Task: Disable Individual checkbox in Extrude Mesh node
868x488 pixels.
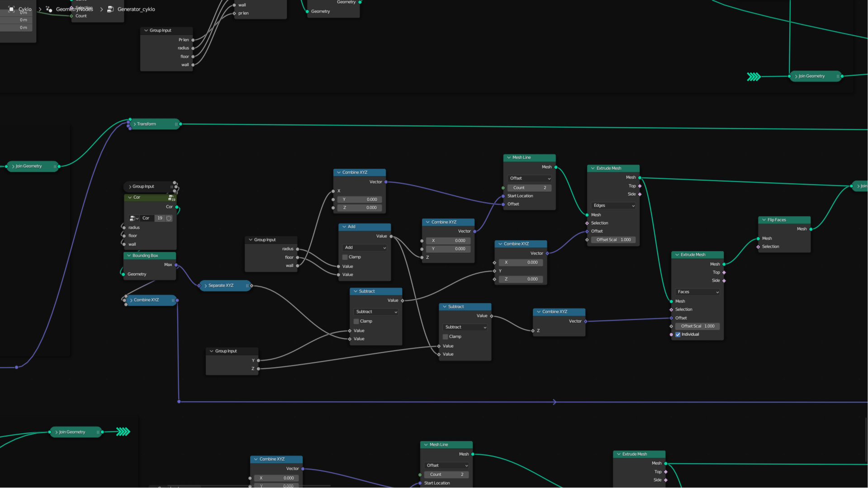Action: (x=678, y=335)
